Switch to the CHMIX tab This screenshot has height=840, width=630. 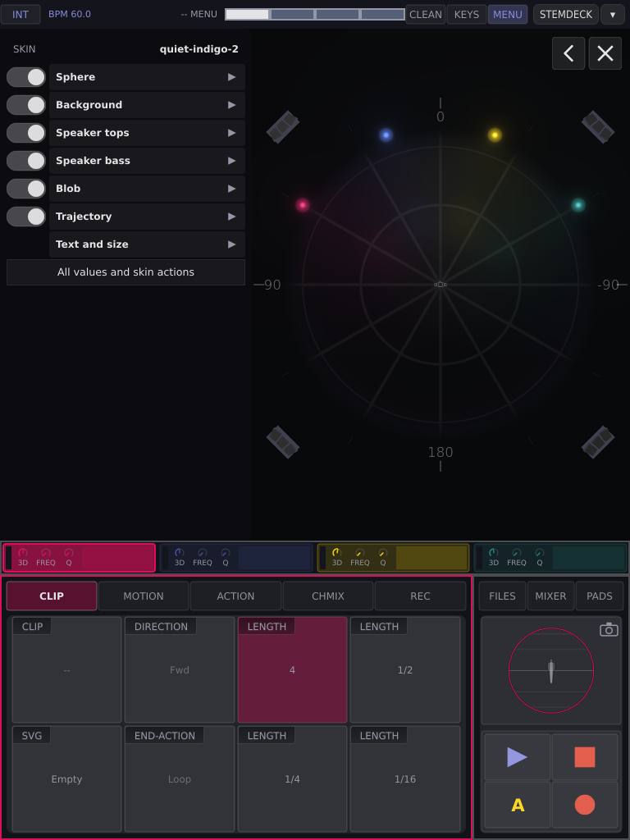[x=328, y=596]
